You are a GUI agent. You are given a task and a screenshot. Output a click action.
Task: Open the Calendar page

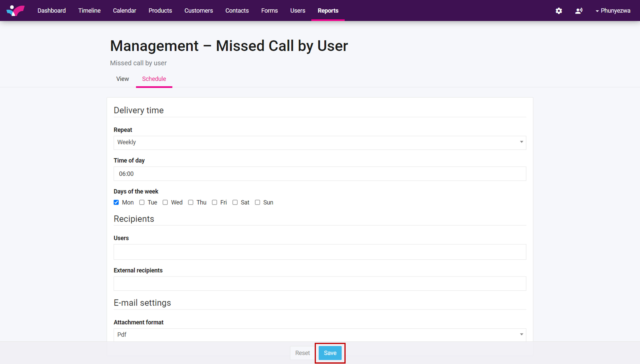124,10
